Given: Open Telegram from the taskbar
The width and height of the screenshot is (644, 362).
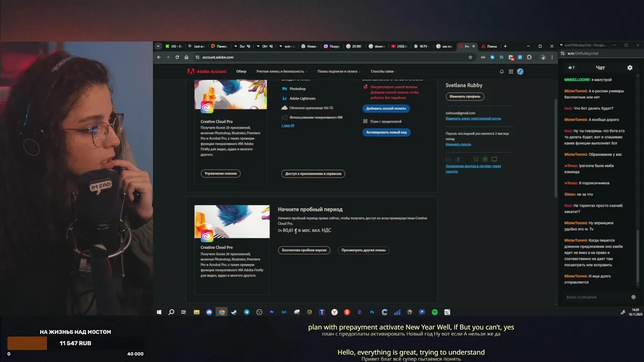Looking at the screenshot, I should pyautogui.click(x=247, y=312).
